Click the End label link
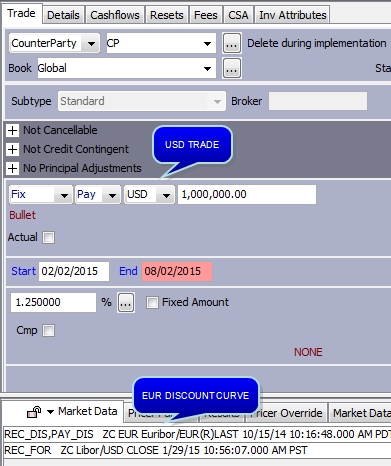This screenshot has width=391, height=466. (x=128, y=271)
